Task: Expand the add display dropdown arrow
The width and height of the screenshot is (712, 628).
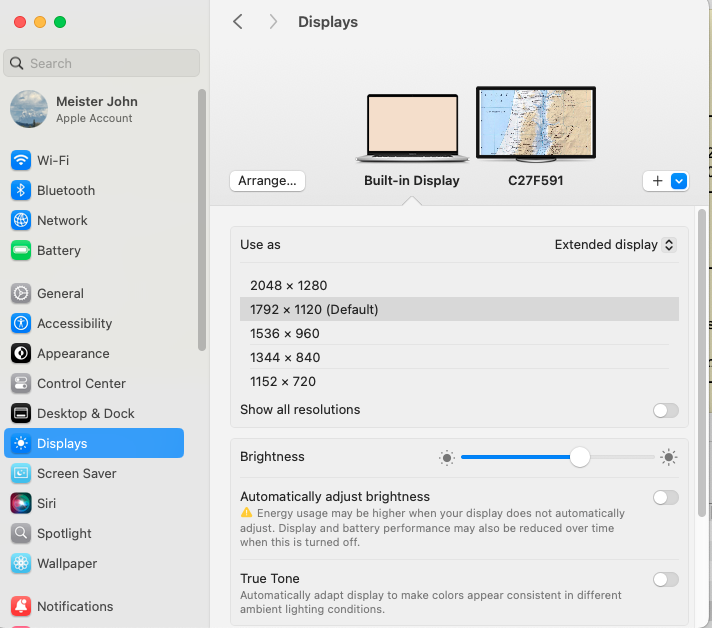Action: click(x=679, y=181)
